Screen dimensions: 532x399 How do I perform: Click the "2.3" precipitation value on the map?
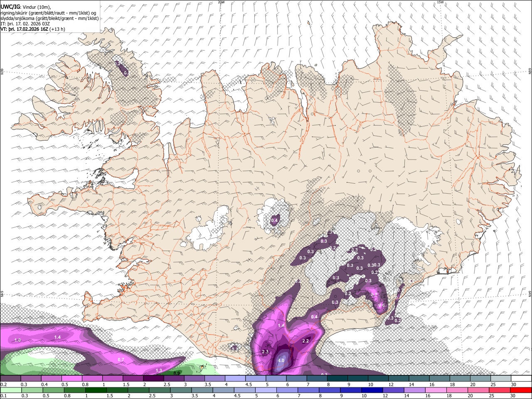266,352
